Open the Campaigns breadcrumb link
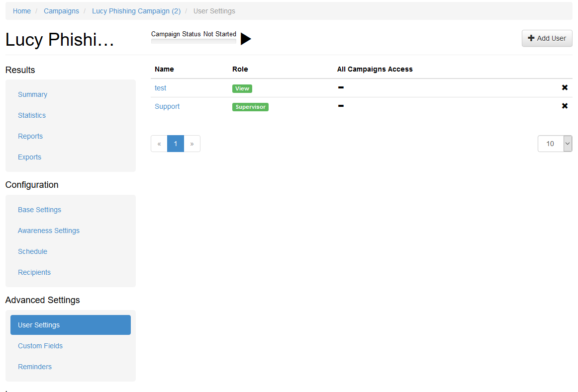The width and height of the screenshot is (578, 392). coord(61,11)
